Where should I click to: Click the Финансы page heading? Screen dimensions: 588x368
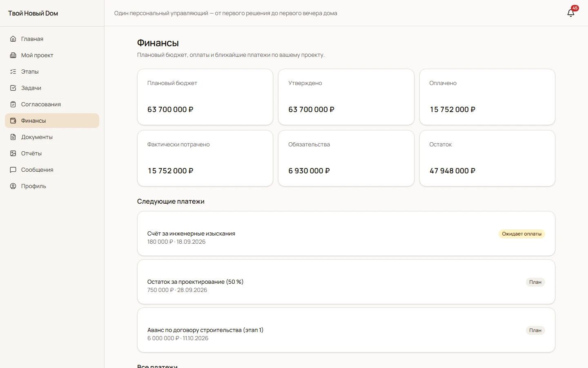click(158, 43)
